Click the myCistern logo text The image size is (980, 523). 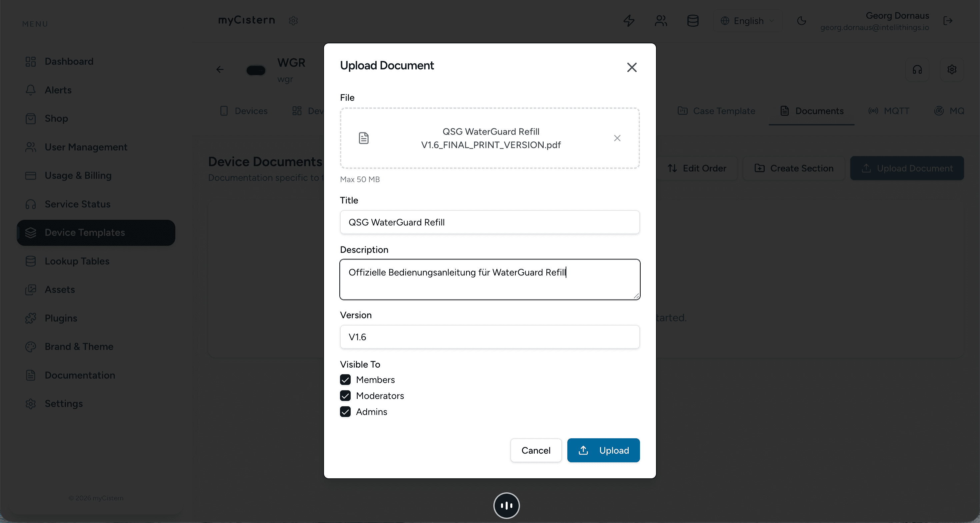click(247, 20)
